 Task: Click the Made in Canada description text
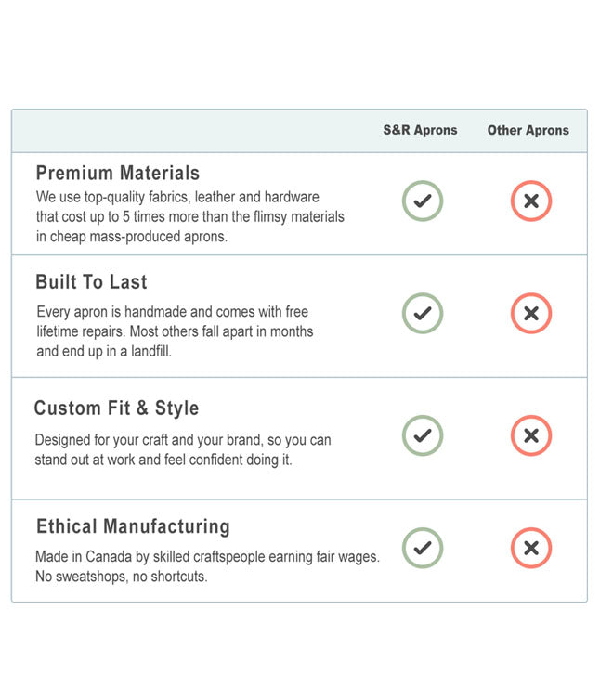[x=207, y=556]
